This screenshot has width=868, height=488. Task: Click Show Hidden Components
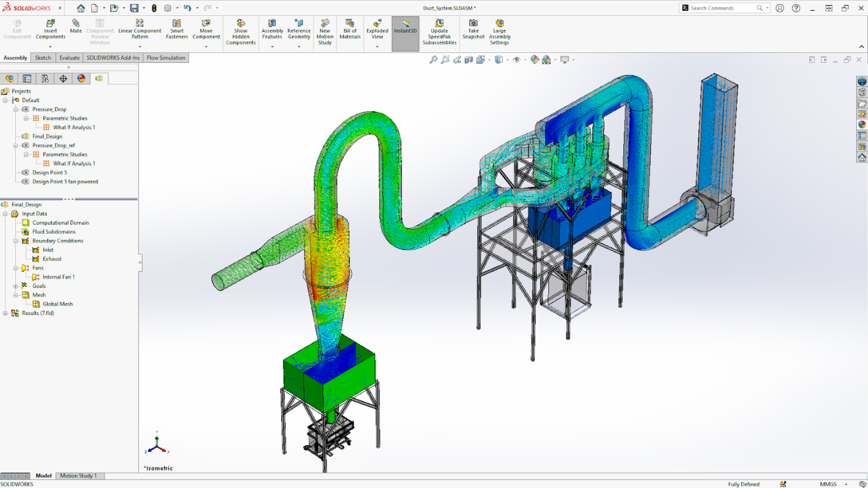pos(241,31)
